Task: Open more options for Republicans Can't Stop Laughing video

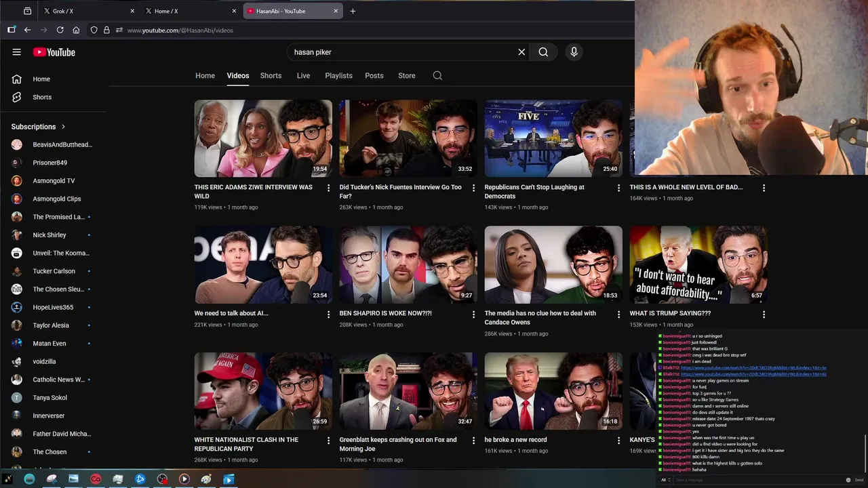Action: click(x=618, y=188)
